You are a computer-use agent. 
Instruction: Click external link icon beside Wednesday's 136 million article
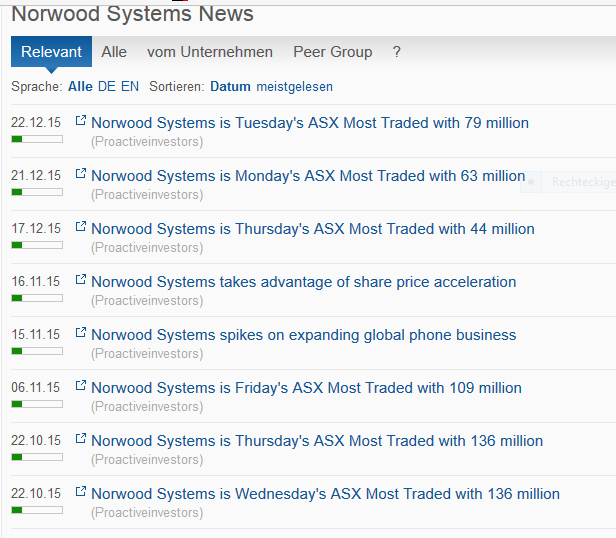(81, 493)
